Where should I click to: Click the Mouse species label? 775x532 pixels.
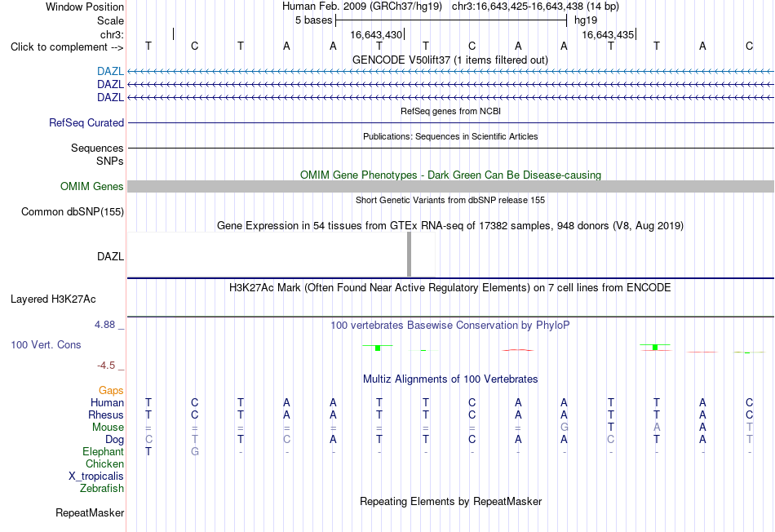[x=108, y=428]
